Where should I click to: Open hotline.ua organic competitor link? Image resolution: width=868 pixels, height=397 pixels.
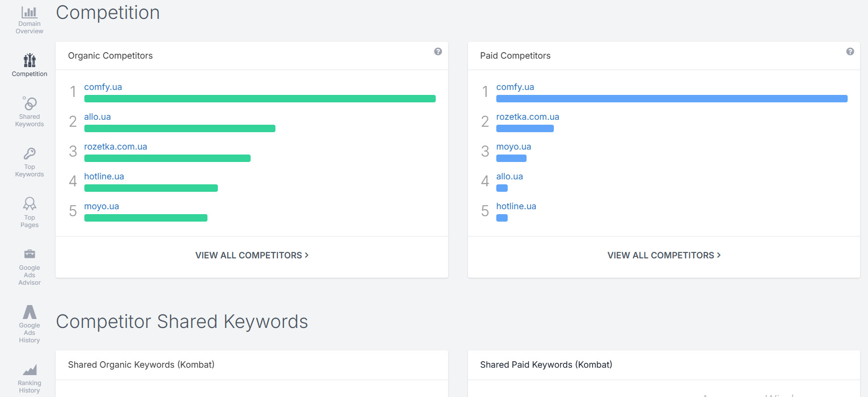coord(104,176)
